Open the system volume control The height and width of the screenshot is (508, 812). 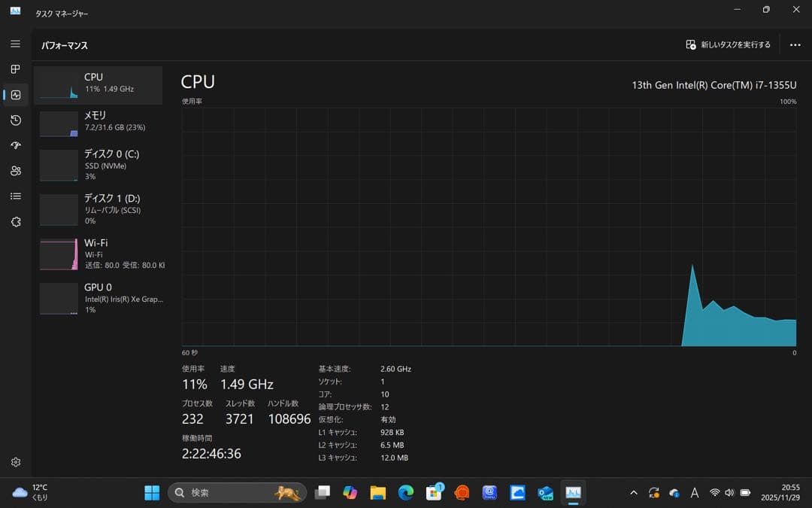(x=729, y=492)
